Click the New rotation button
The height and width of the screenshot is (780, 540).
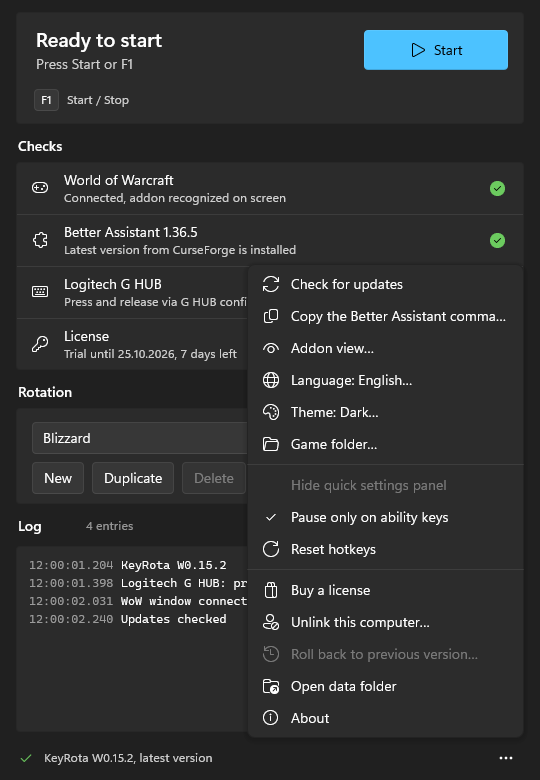58,478
